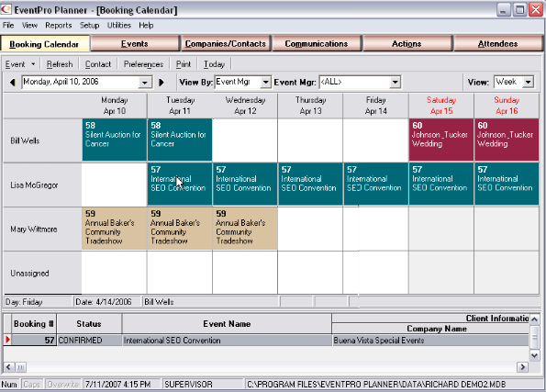
Task: Click the vertical scrollbar down arrow
Action: tap(534, 355)
